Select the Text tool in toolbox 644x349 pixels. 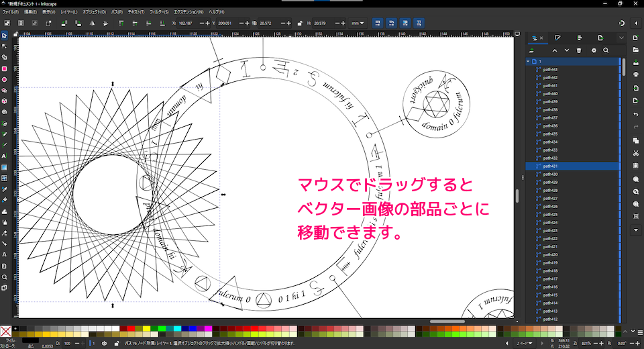[5, 156]
